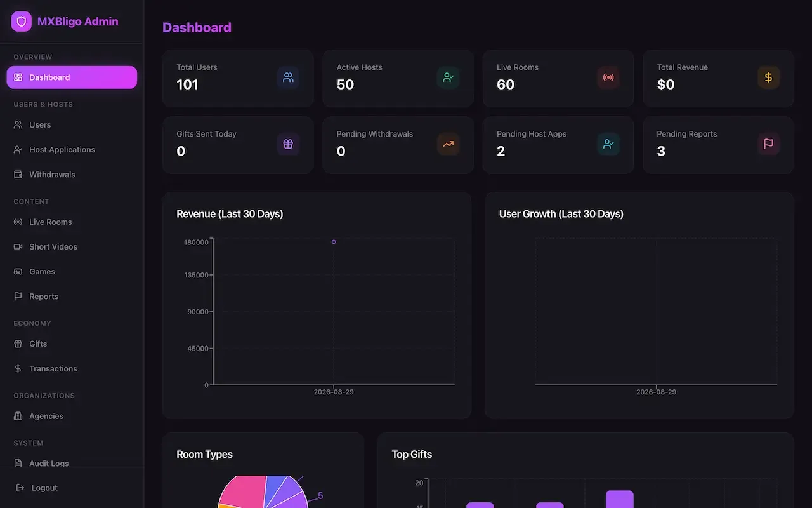Image resolution: width=812 pixels, height=508 pixels.
Task: Open the Dashboard menu item
Action: coord(72,77)
